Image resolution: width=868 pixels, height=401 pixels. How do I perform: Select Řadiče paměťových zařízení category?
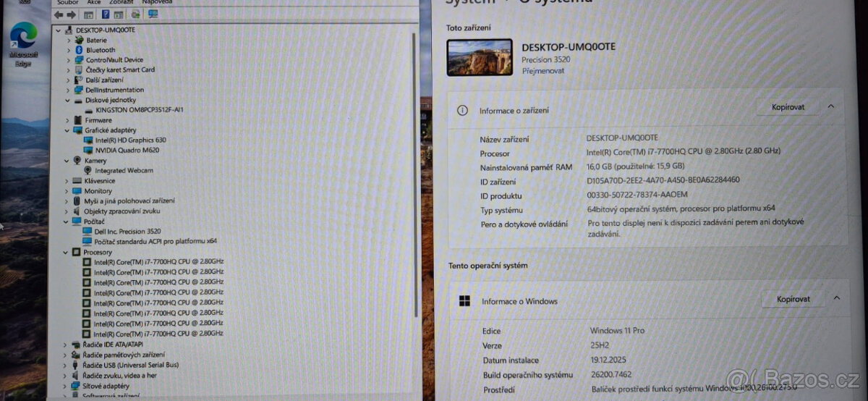pos(123,355)
